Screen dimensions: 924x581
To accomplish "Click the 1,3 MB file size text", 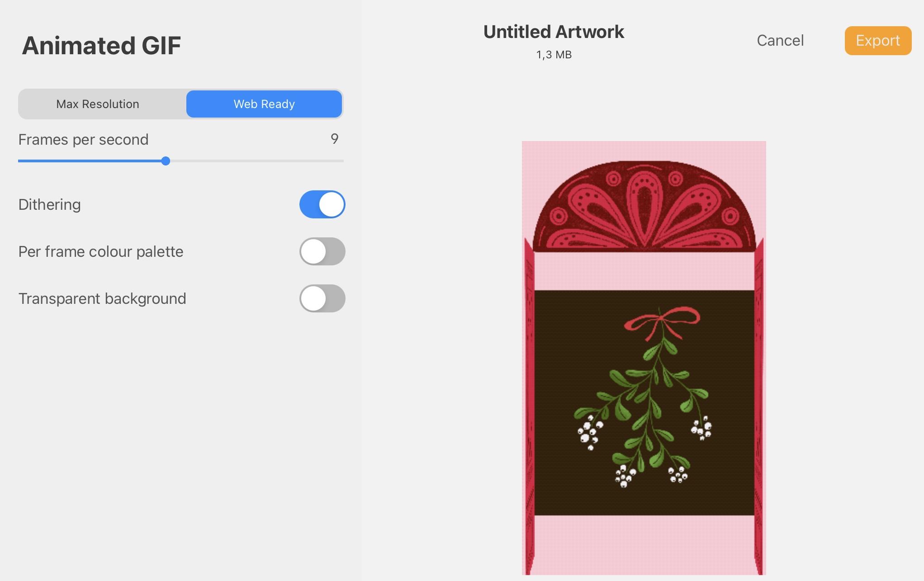I will [x=554, y=55].
